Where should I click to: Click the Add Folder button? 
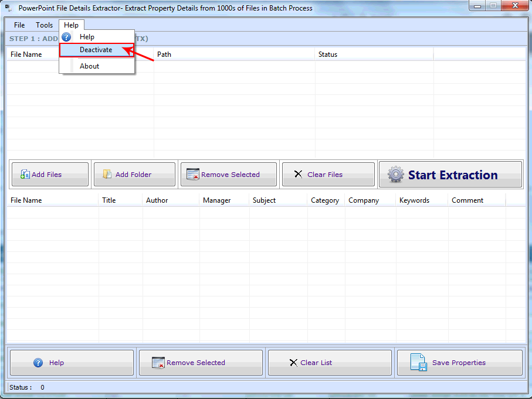tap(135, 174)
